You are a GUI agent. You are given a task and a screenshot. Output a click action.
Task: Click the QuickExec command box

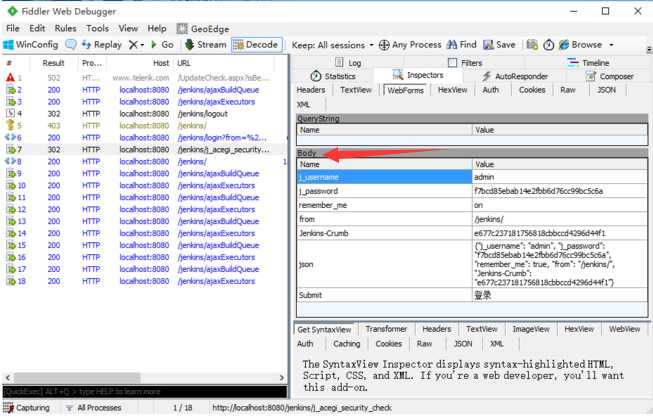[x=145, y=392]
